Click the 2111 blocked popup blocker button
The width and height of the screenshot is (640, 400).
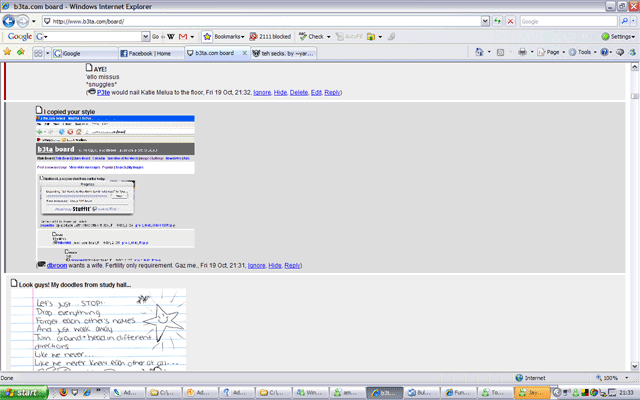(270, 36)
